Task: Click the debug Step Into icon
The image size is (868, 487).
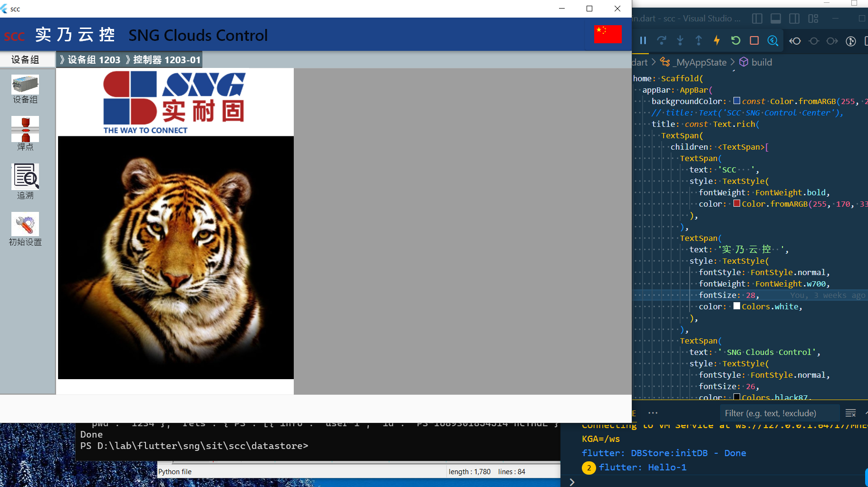Action: point(680,40)
